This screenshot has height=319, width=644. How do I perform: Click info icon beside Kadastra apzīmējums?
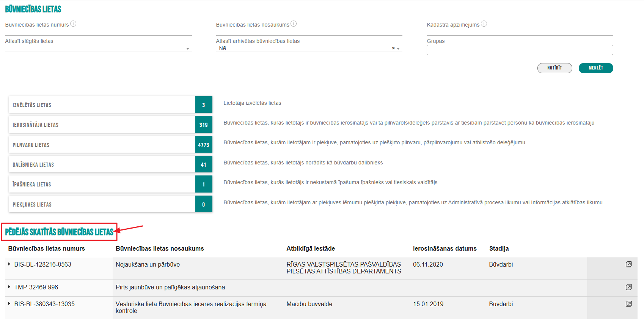484,24
